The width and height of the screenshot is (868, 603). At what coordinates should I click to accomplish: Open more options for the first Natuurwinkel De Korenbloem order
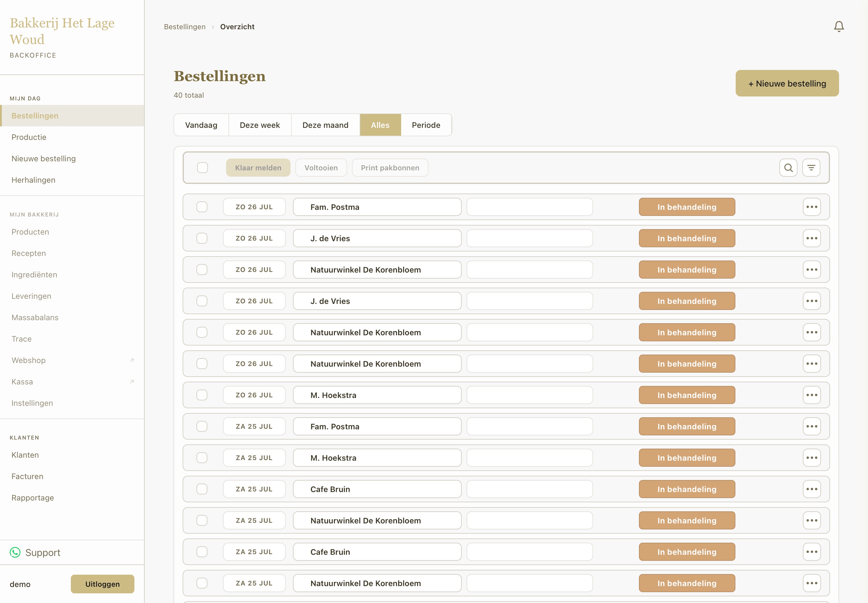click(x=812, y=270)
